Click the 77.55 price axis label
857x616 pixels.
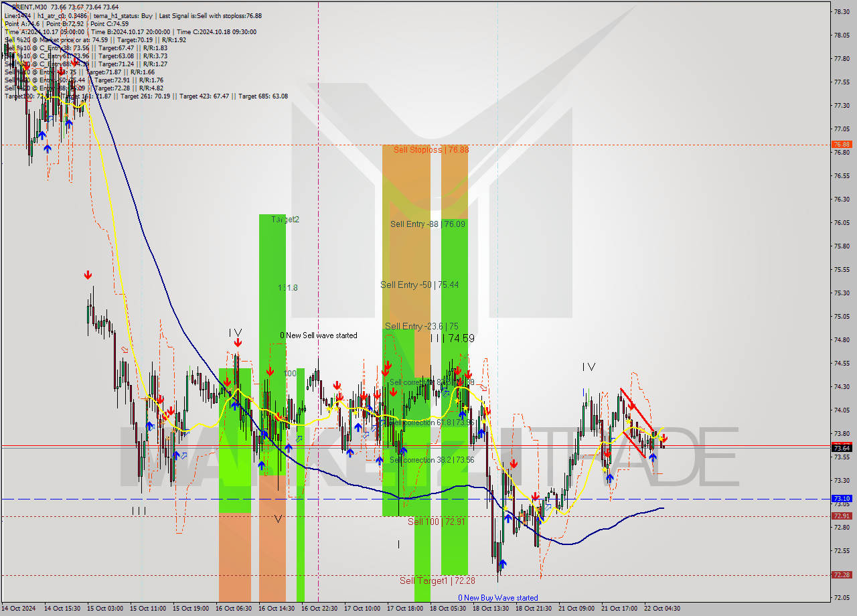click(842, 82)
